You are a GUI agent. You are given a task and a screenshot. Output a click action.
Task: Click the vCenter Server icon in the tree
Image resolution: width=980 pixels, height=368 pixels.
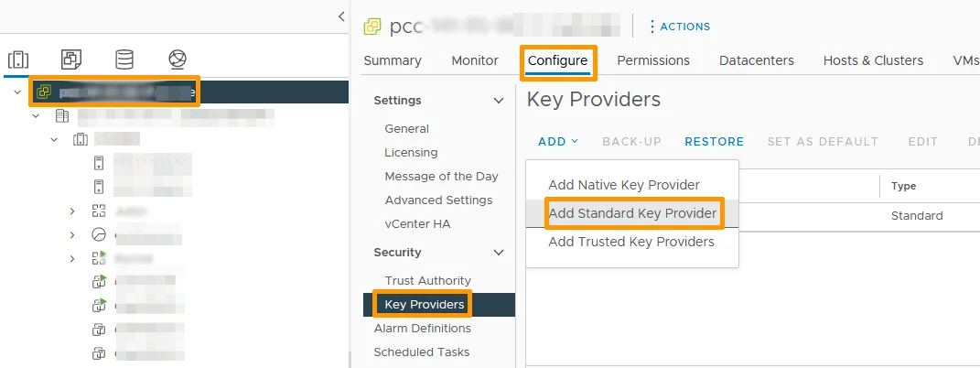pos(43,92)
